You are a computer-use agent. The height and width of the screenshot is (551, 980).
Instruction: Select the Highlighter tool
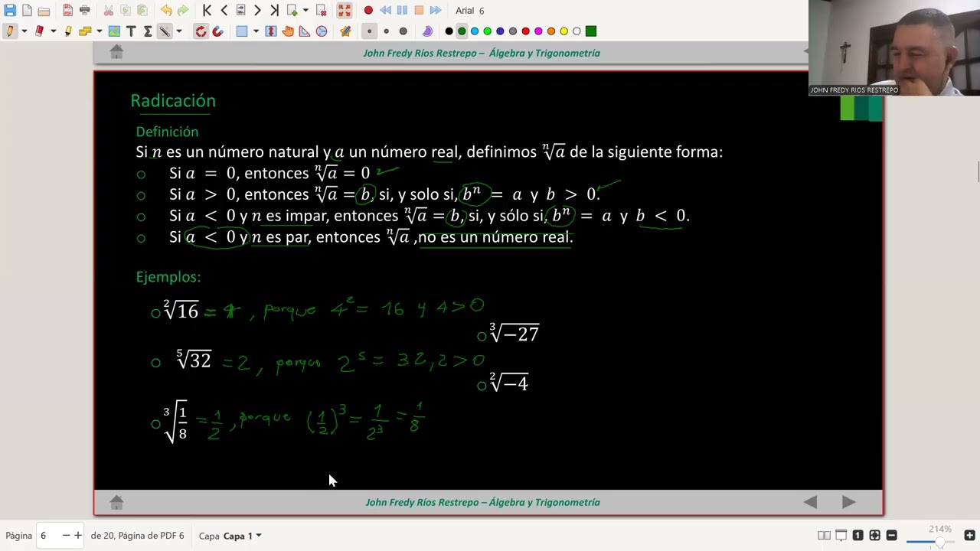pyautogui.click(x=68, y=31)
